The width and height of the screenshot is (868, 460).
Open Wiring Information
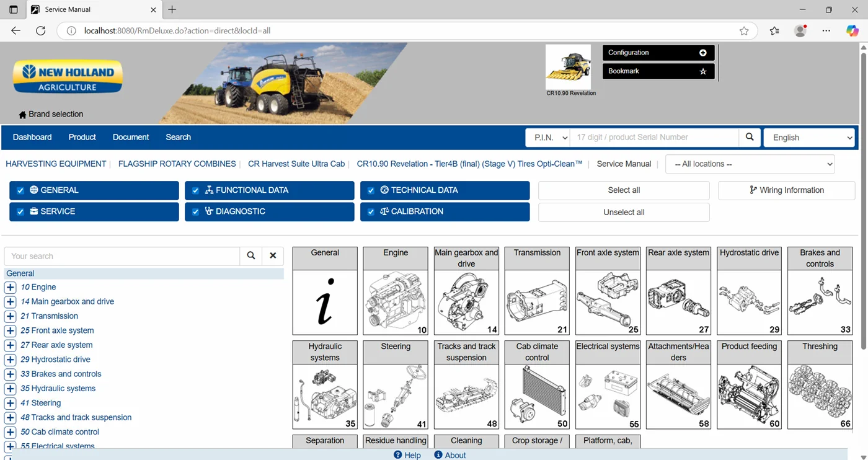click(x=786, y=190)
